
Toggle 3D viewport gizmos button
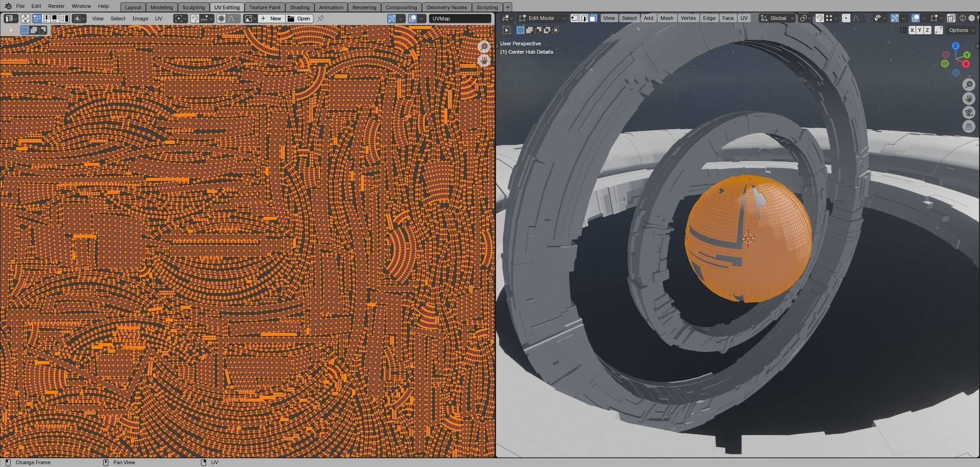[x=895, y=18]
